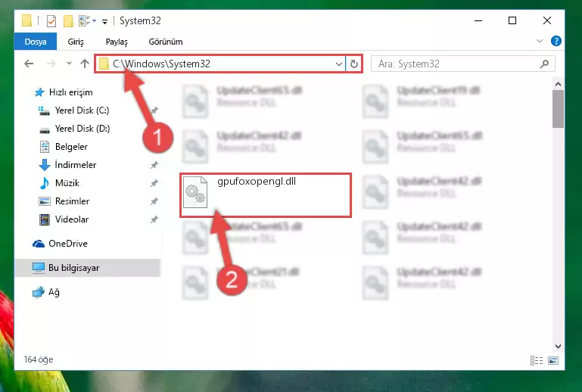582x392 pixels.
Task: Open Help with the question mark icon
Action: pyautogui.click(x=556, y=41)
